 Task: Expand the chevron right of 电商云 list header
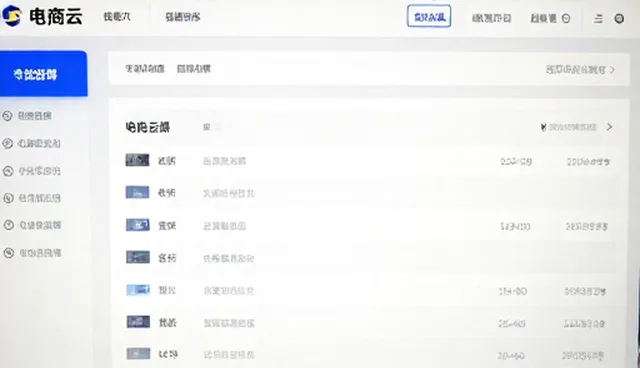point(609,127)
